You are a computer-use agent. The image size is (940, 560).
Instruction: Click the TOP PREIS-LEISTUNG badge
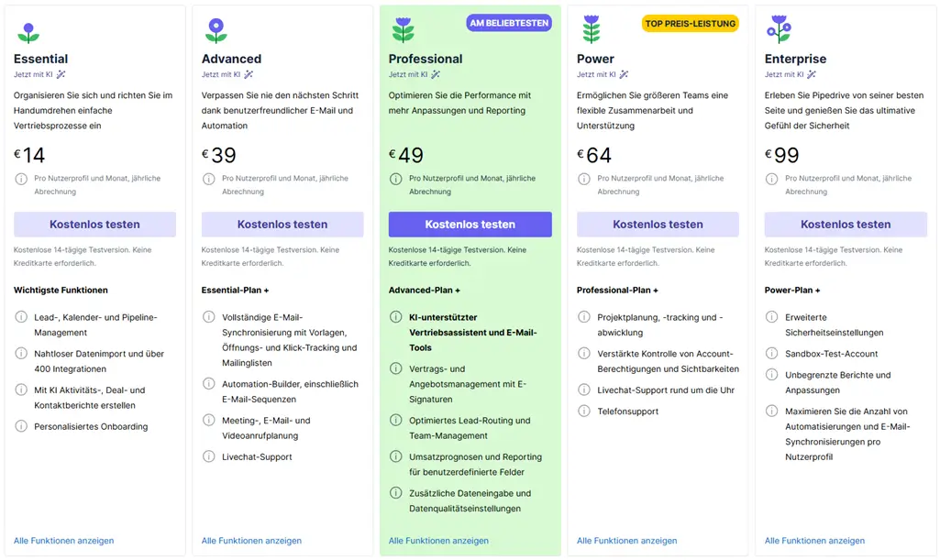coord(690,24)
